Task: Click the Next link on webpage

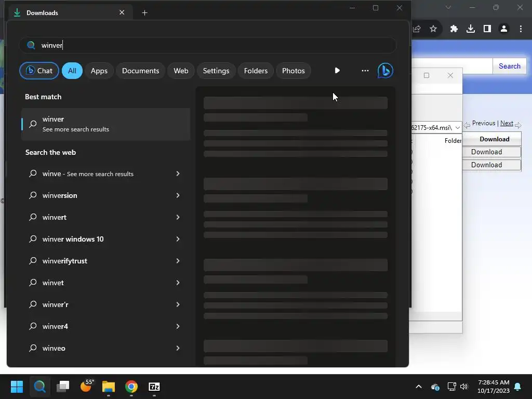Action: click(507, 123)
